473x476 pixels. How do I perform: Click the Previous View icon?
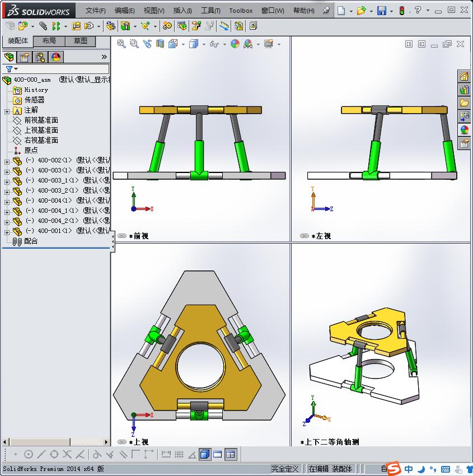pos(147,44)
